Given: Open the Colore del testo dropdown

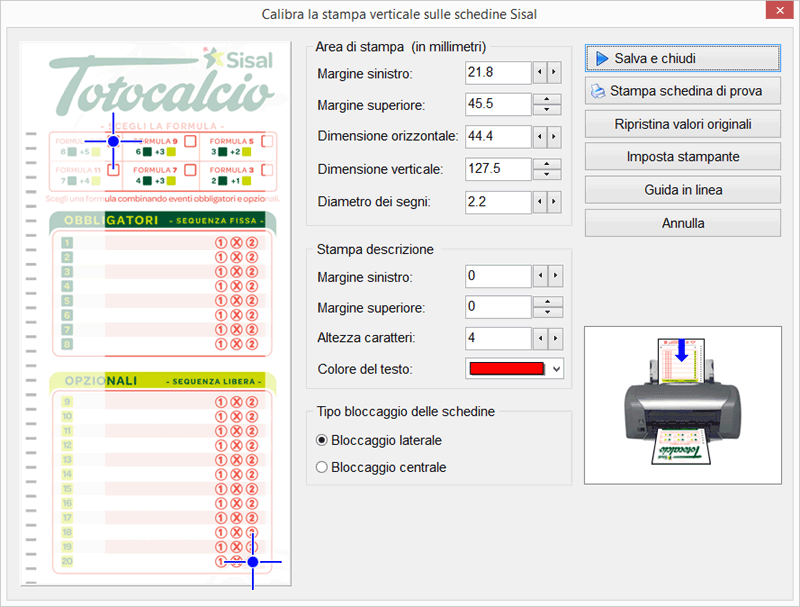Looking at the screenshot, I should click(556, 369).
